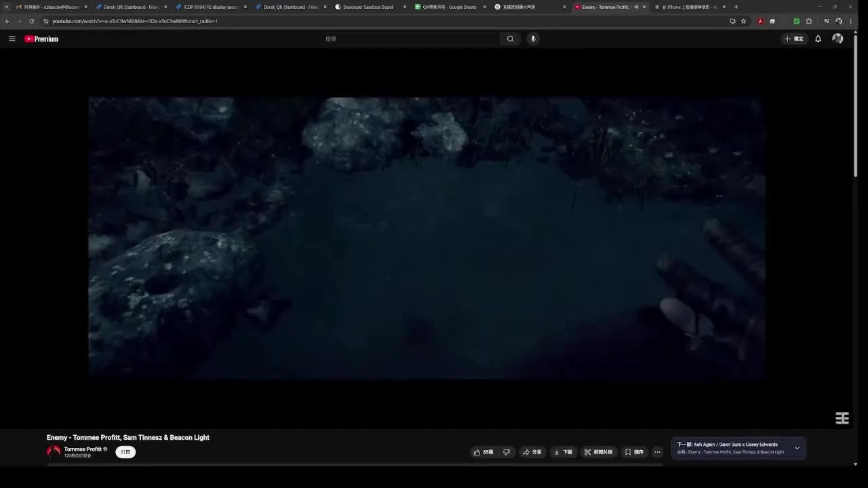Share the video via the 分享 icon
The image size is (868, 488).
pos(532,451)
